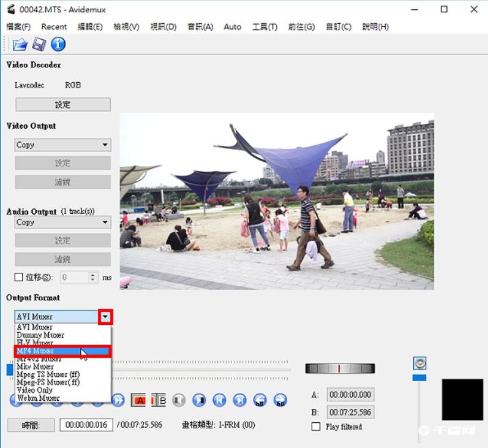Choose Dummy Muxer in the list
Image resolution: width=488 pixels, height=448 pixels.
coord(62,335)
